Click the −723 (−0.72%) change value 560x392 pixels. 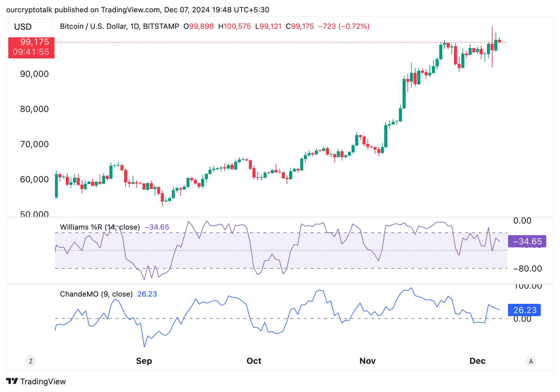pos(344,26)
